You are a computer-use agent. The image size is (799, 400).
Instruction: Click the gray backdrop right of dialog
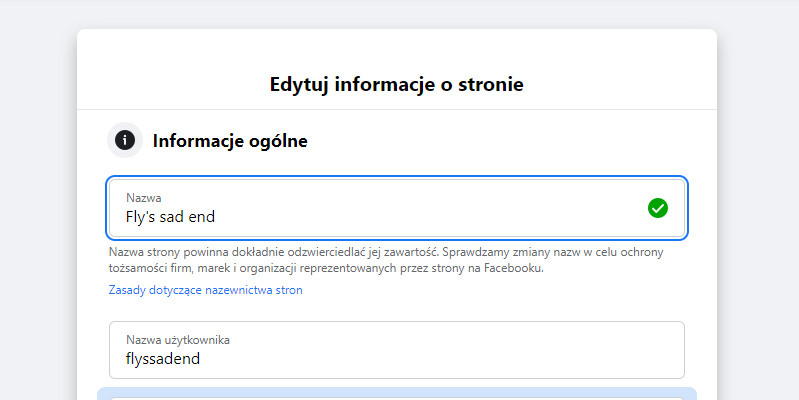758,204
